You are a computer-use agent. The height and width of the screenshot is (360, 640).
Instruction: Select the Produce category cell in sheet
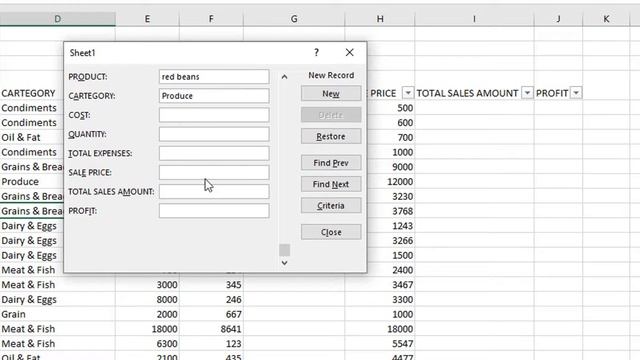[x=32, y=182]
